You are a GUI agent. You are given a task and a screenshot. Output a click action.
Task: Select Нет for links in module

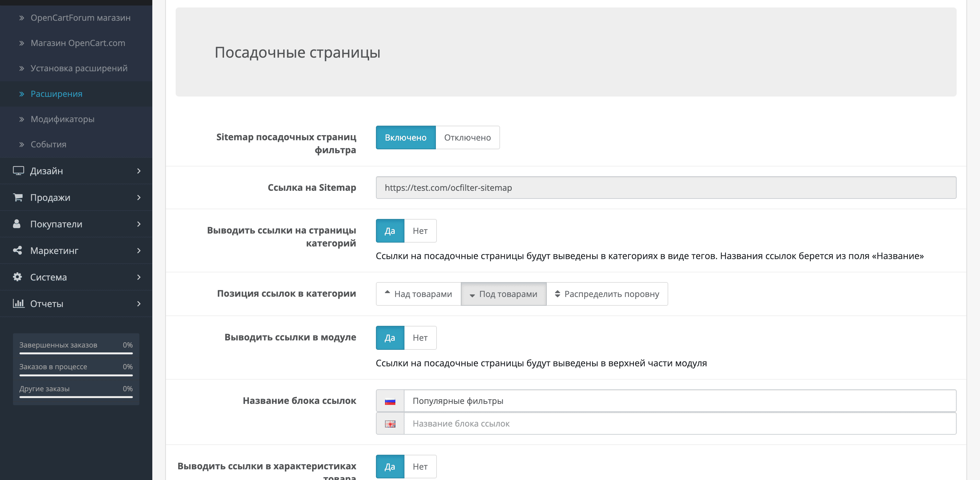click(420, 338)
